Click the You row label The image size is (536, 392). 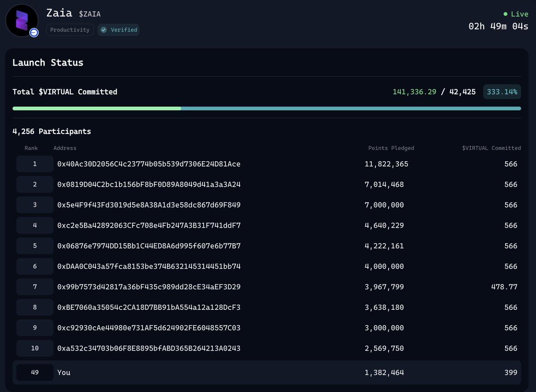point(64,372)
